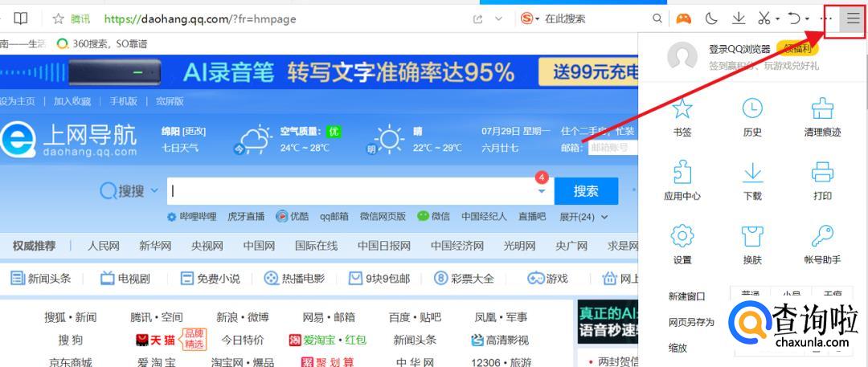Click the 邮箱帐号 input field
Screen dimensions: 868x367
tap(612, 148)
